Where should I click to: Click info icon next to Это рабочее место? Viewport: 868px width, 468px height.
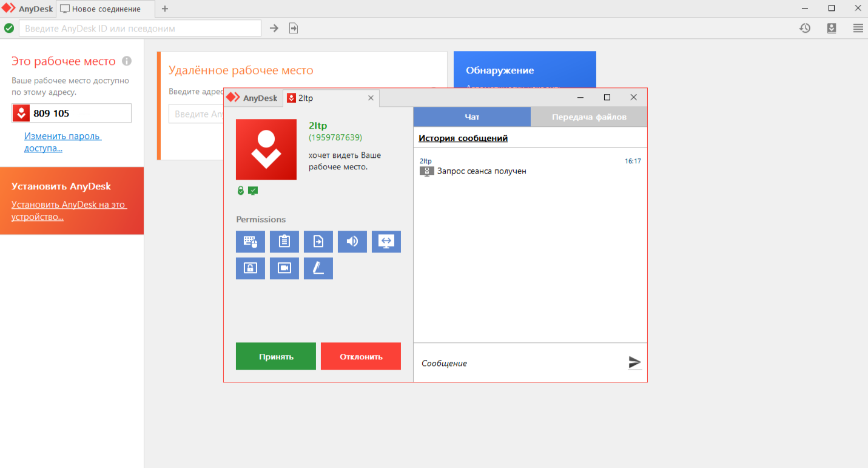click(x=127, y=61)
